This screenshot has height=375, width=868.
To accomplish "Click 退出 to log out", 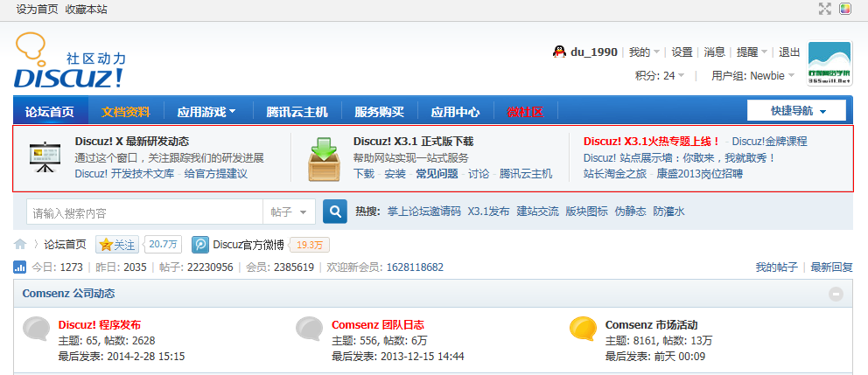I will point(789,52).
